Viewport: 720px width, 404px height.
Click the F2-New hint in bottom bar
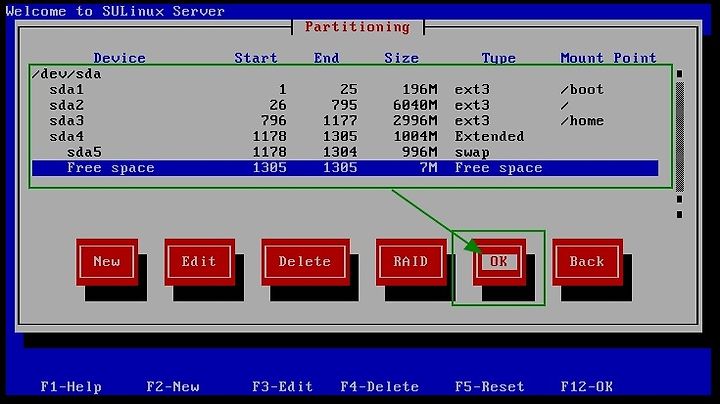pos(173,387)
